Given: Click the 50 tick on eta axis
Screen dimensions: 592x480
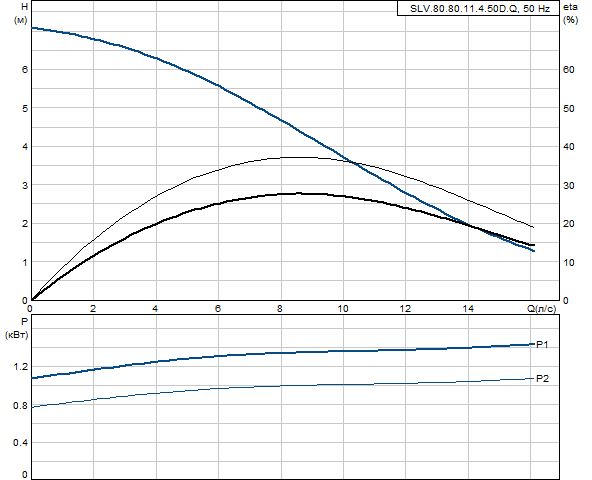Looking at the screenshot, I should pos(569,108).
